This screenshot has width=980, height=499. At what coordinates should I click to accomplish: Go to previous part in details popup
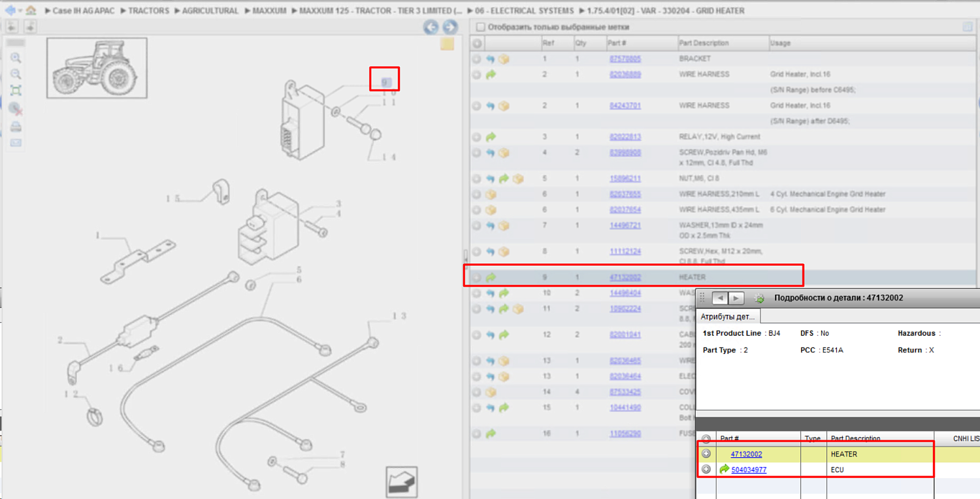(x=719, y=298)
